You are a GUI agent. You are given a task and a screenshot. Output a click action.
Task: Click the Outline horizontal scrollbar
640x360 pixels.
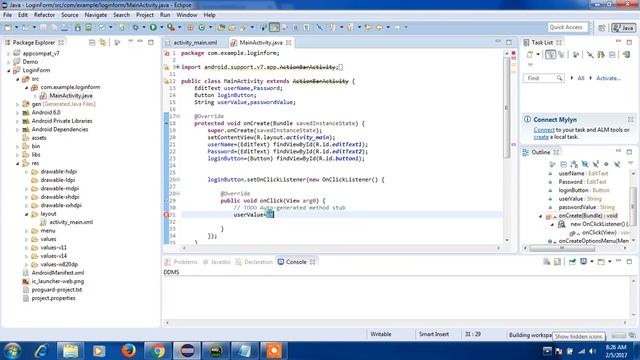[x=562, y=248]
